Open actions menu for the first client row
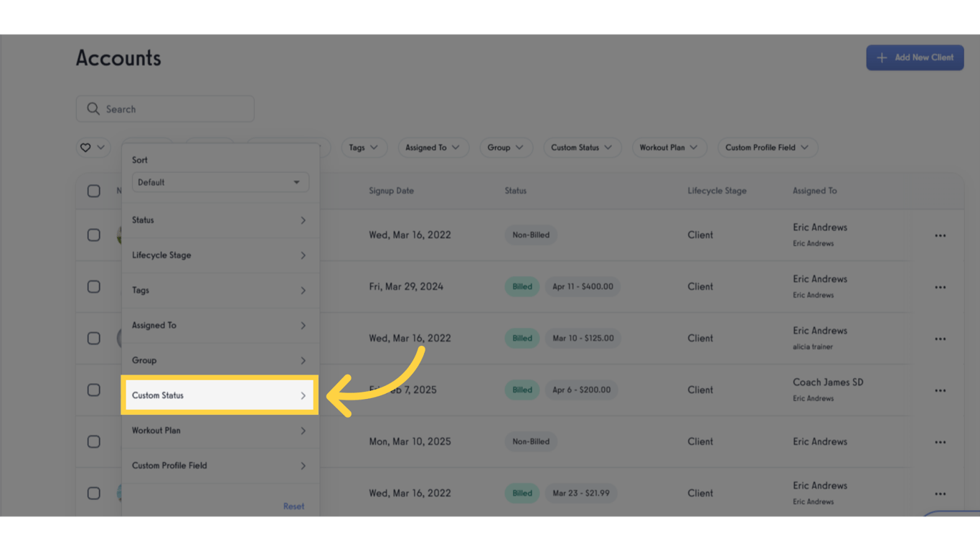The width and height of the screenshot is (980, 551). pyautogui.click(x=940, y=235)
